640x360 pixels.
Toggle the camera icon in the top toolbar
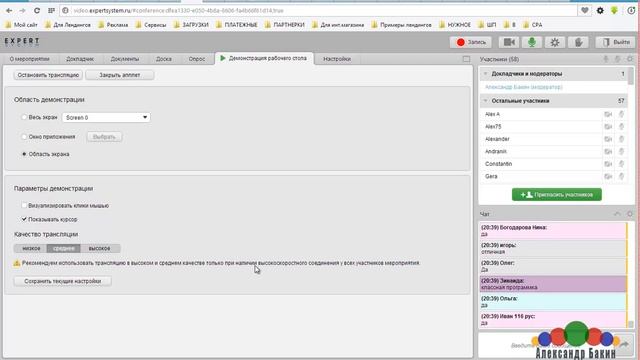pos(509,42)
